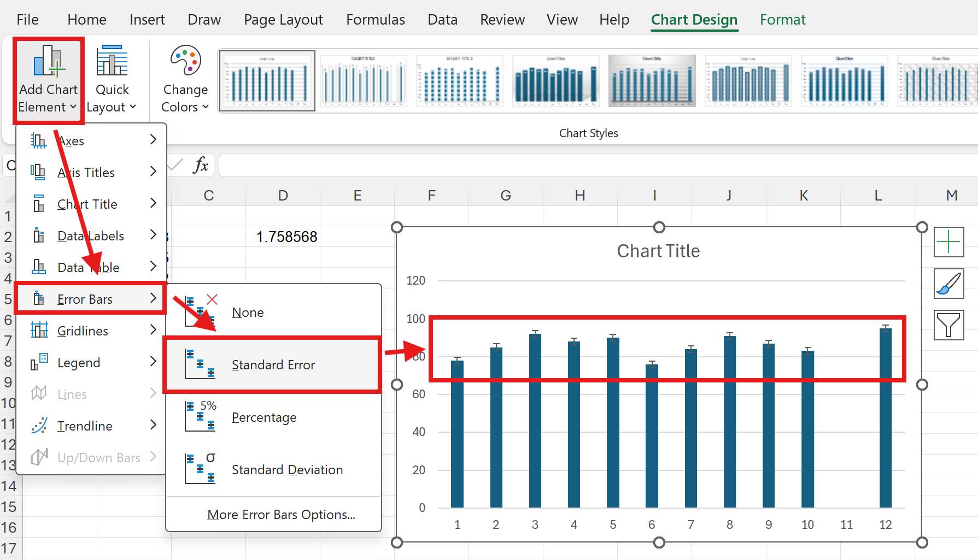
Task: Select Standard Deviation error bars option
Action: click(x=286, y=470)
